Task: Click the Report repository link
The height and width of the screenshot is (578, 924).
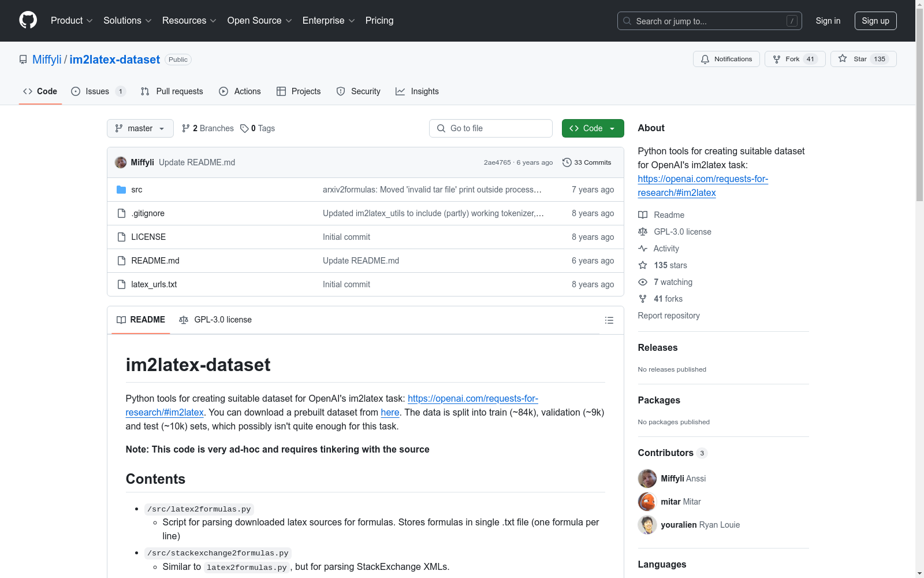Action: click(x=669, y=316)
